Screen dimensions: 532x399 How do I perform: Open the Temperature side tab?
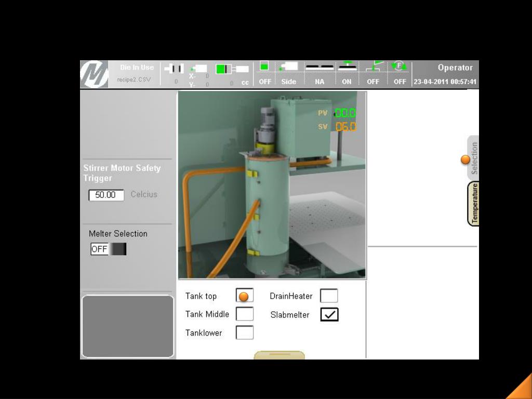474,204
